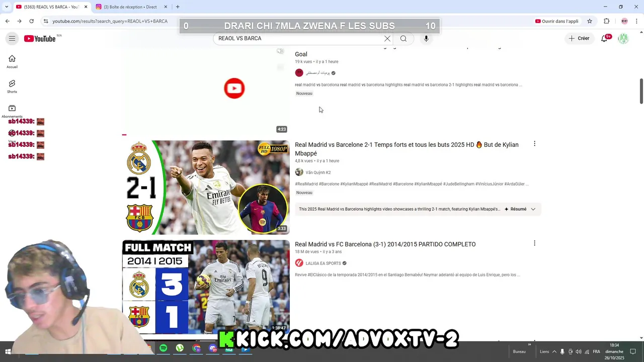The height and width of the screenshot is (362, 644).
Task: Open the Chrome profile avatar
Action: click(x=624, y=21)
